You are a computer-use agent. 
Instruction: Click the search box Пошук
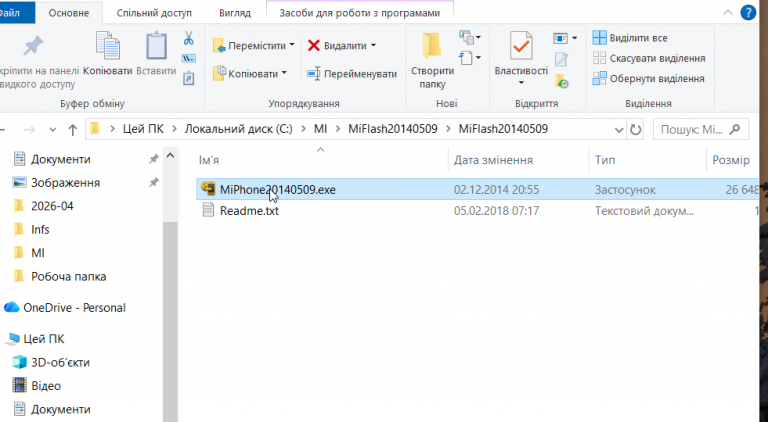(700, 129)
